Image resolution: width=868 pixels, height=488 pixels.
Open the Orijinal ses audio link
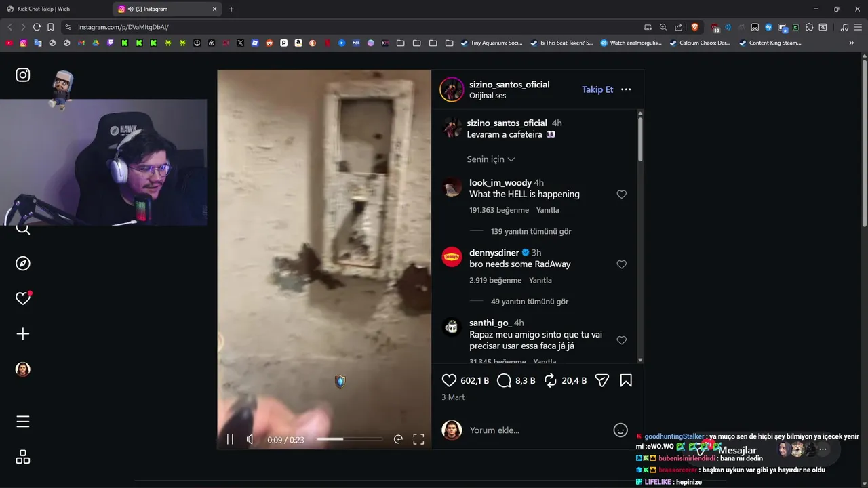click(488, 96)
